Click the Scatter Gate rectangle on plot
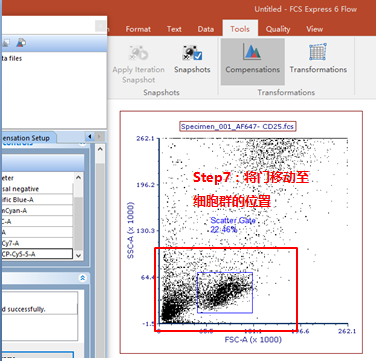The width and height of the screenshot is (376, 361). (225, 293)
